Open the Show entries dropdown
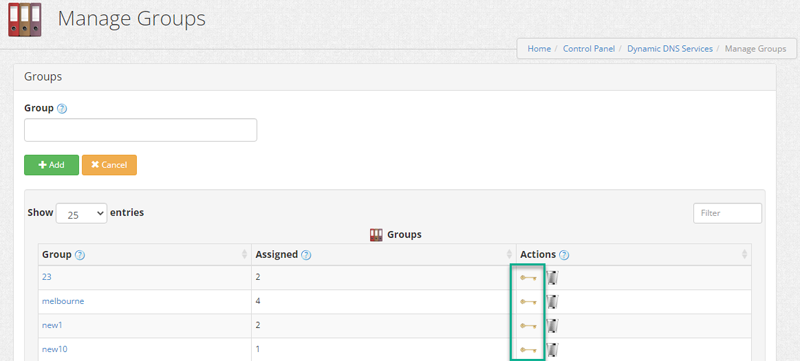Screen dimensions: 800x361 pos(81,213)
